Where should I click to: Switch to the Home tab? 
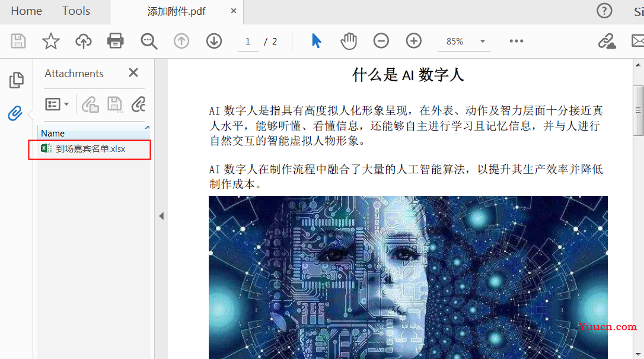(x=26, y=11)
